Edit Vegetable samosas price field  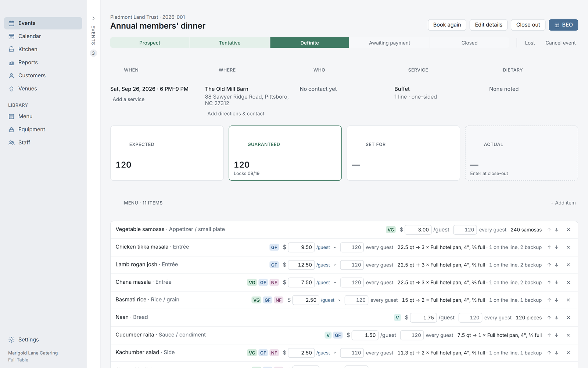[x=418, y=230]
